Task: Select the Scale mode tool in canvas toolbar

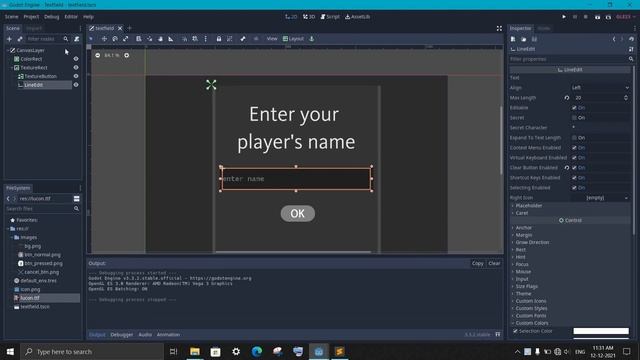Action: tap(126, 39)
